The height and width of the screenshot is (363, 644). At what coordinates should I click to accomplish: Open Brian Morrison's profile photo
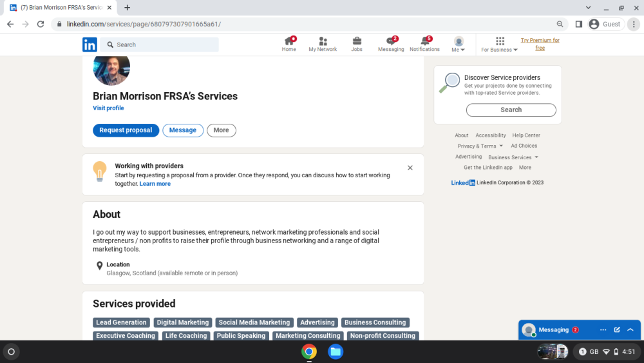111,69
